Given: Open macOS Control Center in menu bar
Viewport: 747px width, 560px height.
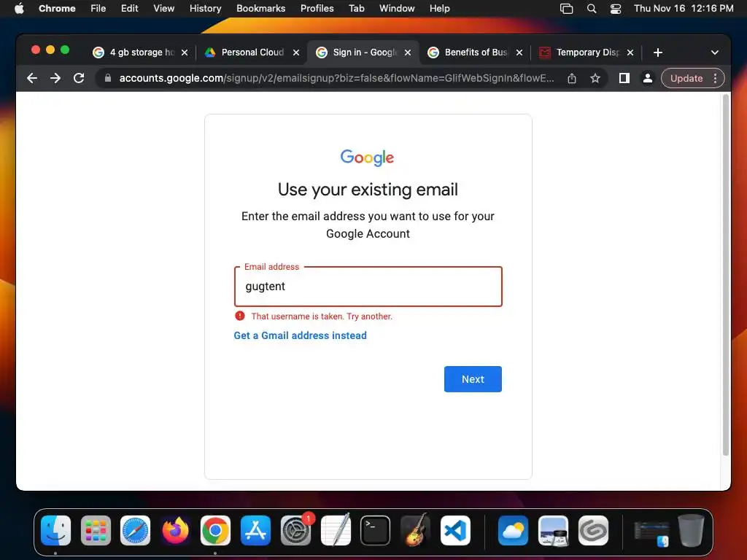Looking at the screenshot, I should pos(616,9).
